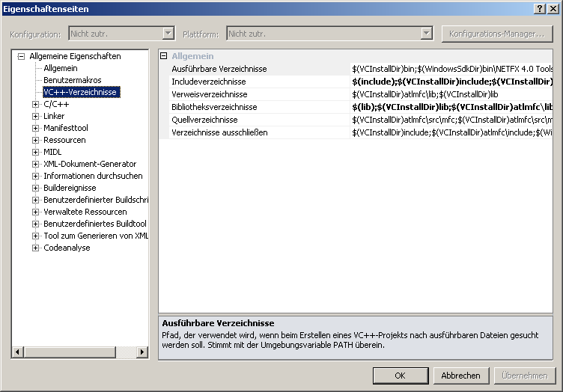Click Verzeichnisse ausschließen value field
This screenshot has height=392, width=563.
click(x=451, y=132)
